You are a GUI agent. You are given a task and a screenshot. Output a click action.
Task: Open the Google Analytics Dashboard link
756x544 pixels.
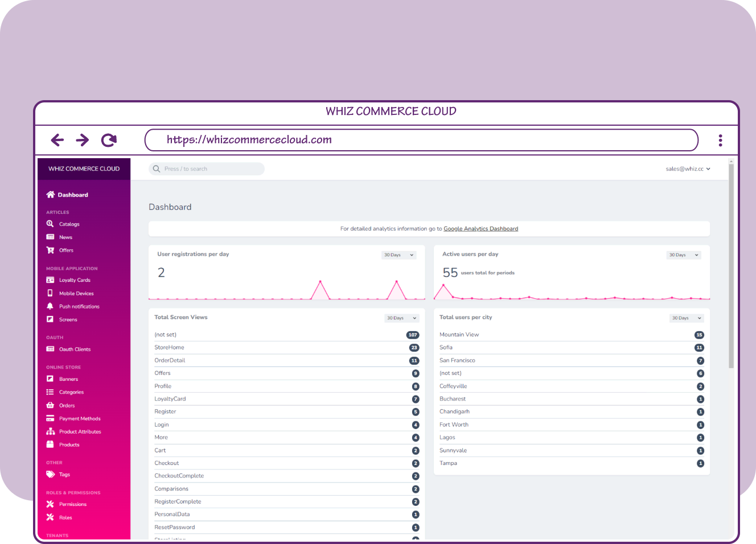[480, 229]
